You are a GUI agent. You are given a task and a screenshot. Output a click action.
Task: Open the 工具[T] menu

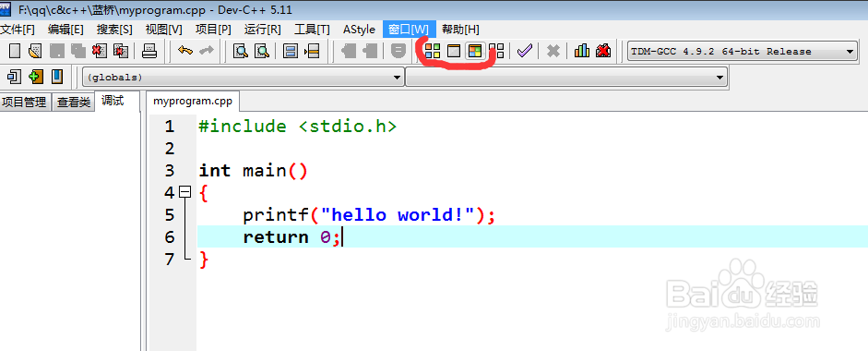click(x=312, y=30)
